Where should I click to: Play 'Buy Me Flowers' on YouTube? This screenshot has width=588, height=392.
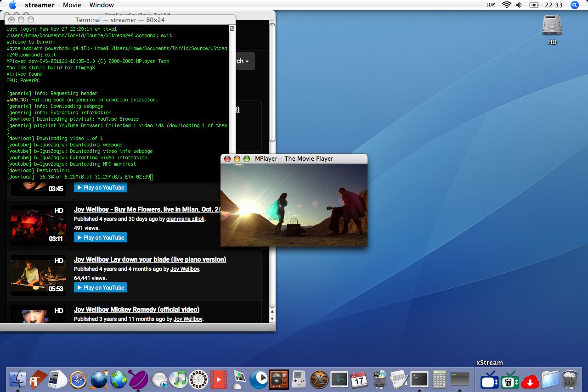[x=101, y=238]
